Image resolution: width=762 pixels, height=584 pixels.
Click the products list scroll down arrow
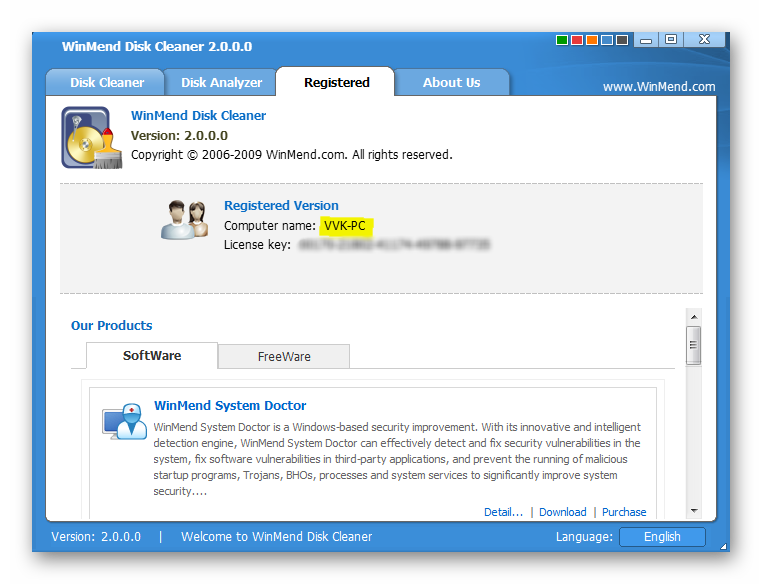point(694,511)
